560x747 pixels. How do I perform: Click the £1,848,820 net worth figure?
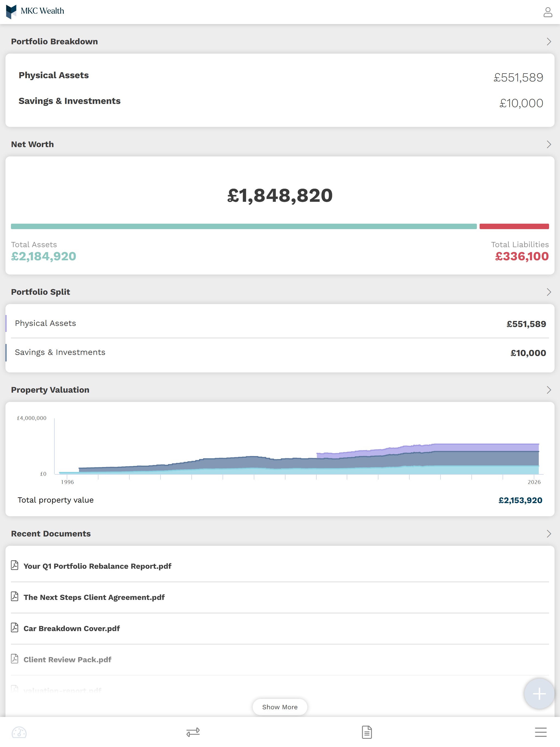click(280, 195)
